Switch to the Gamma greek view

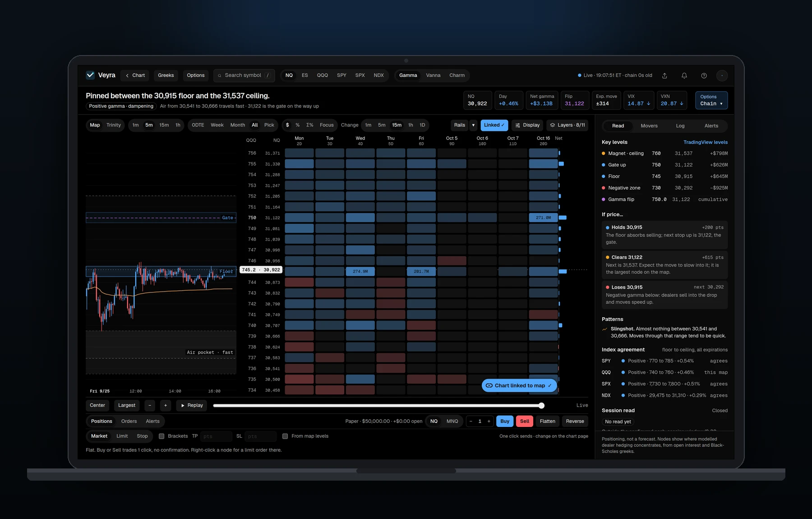point(408,75)
